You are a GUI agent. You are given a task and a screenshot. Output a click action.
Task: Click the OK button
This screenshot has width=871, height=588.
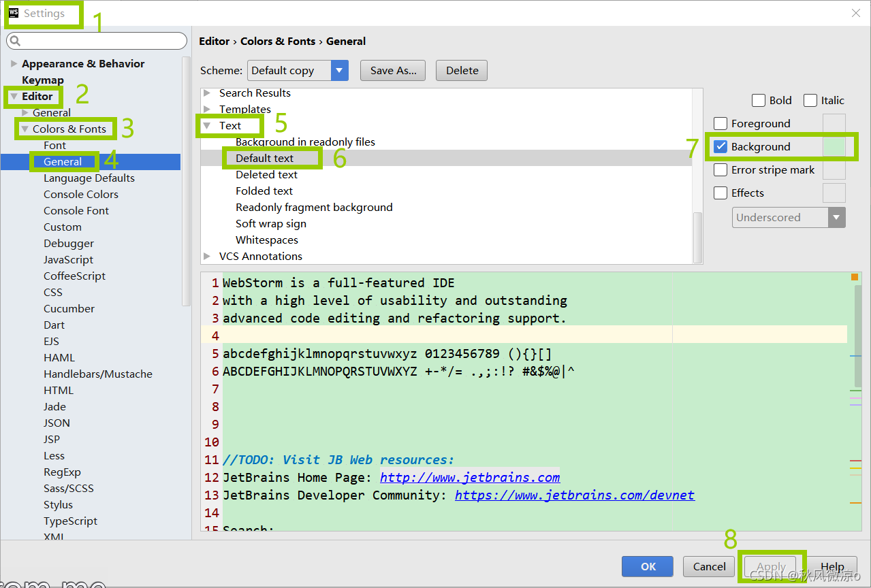[x=648, y=566]
